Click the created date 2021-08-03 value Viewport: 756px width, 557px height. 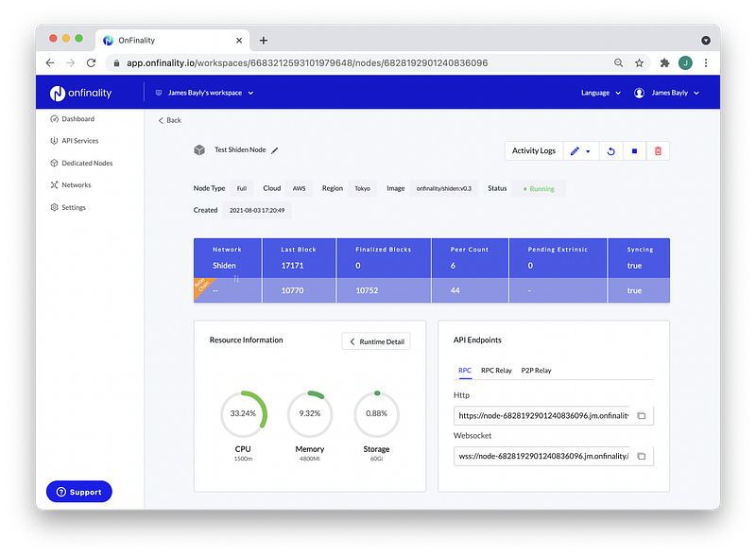[x=257, y=211]
